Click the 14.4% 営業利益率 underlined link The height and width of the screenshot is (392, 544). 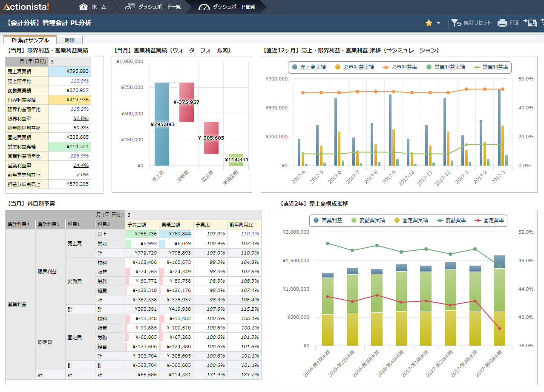(x=81, y=165)
